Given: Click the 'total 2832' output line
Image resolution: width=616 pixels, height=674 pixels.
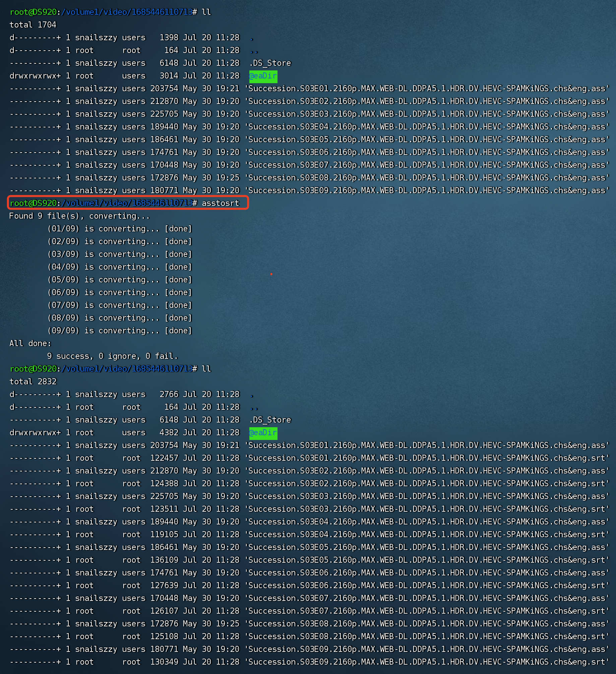Looking at the screenshot, I should (x=33, y=382).
